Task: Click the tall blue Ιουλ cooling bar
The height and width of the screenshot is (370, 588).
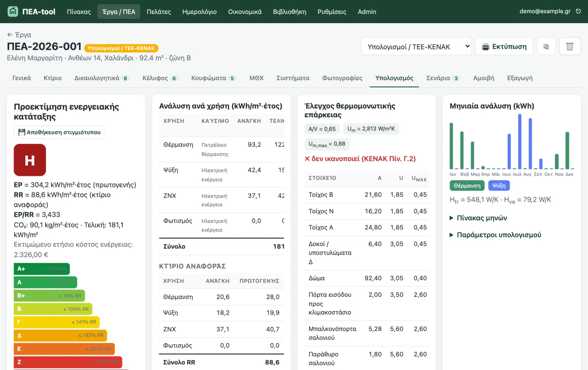Action: click(520, 141)
